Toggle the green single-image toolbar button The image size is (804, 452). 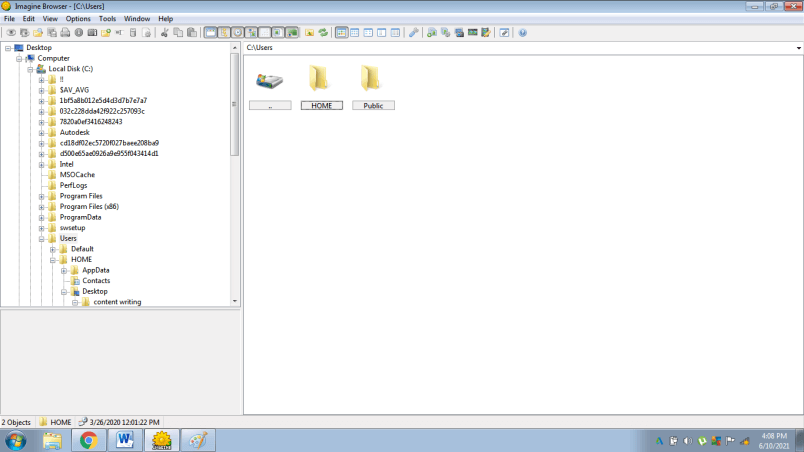278,33
